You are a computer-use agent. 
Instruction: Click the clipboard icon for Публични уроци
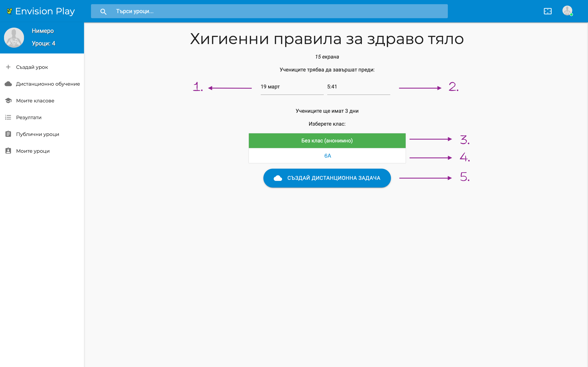(x=8, y=134)
